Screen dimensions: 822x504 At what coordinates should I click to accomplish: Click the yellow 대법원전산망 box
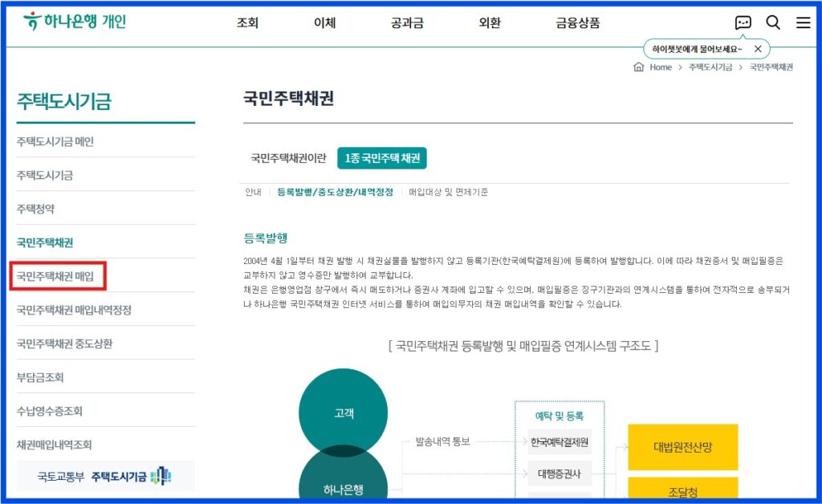(682, 447)
